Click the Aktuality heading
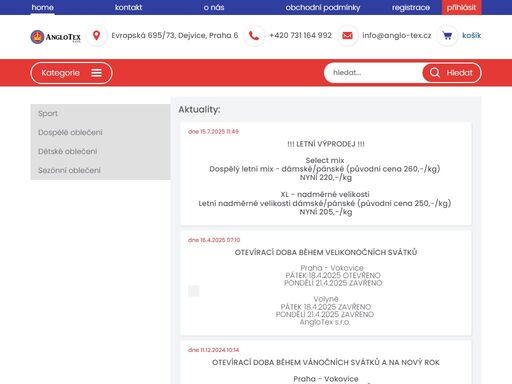The height and width of the screenshot is (384, 512). 199,109
